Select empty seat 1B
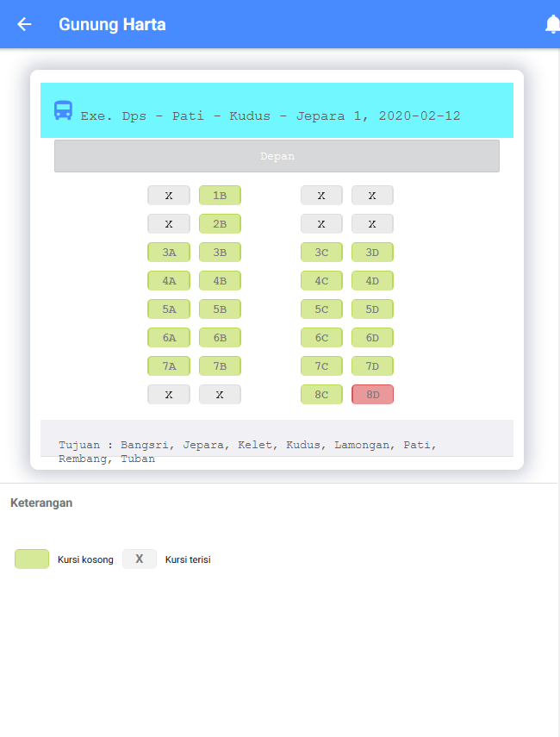The image size is (560, 737). (x=220, y=195)
